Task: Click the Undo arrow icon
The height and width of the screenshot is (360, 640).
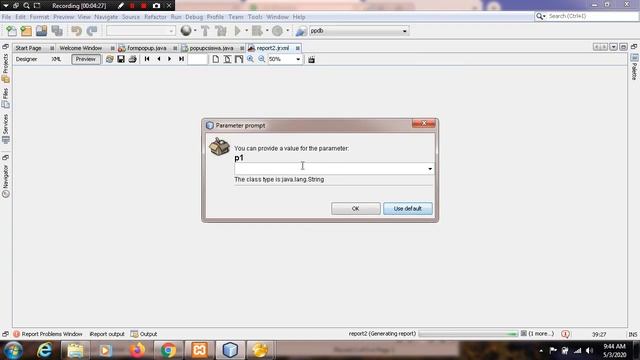Action: (76, 31)
